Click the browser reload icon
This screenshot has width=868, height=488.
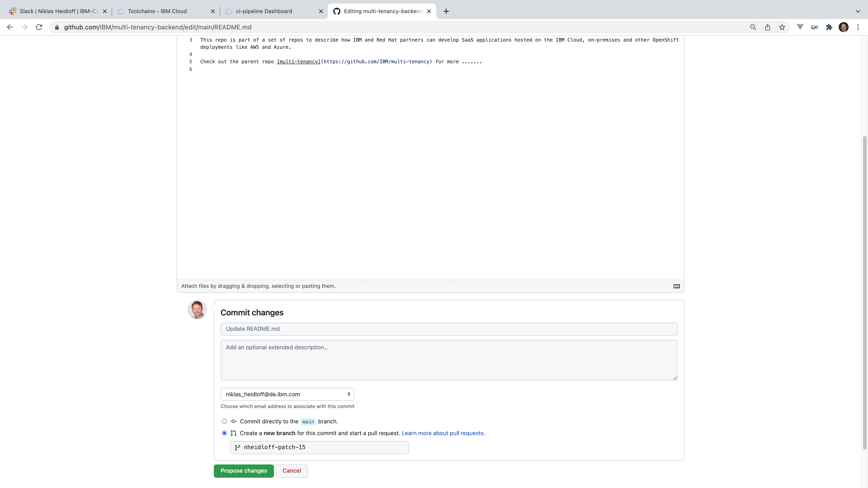pos(39,27)
